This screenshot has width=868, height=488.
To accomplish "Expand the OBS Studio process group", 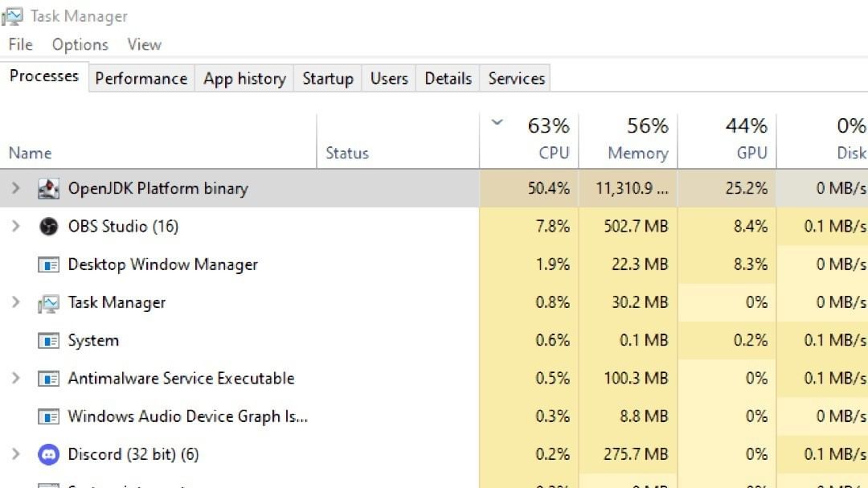I will coord(15,227).
